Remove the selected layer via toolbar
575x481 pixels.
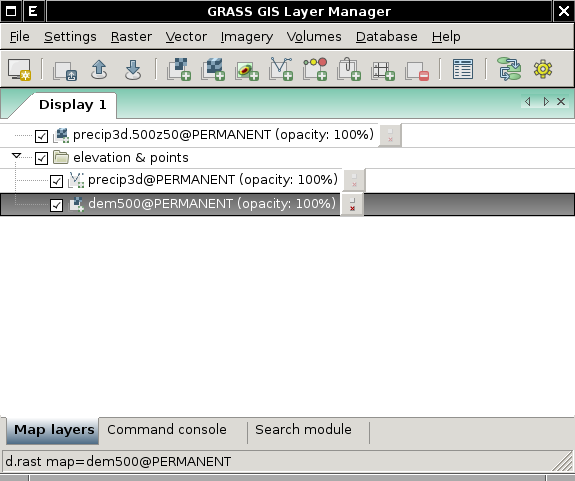click(417, 69)
